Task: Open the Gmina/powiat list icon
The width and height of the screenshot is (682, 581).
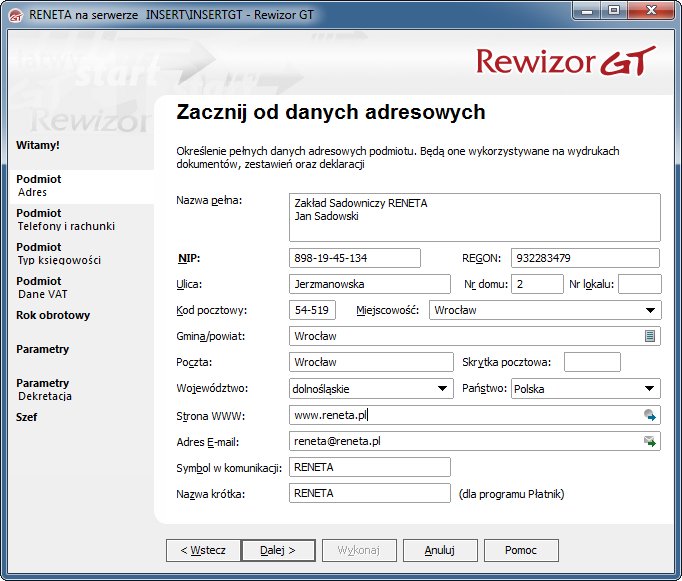Action: pyautogui.click(x=650, y=336)
